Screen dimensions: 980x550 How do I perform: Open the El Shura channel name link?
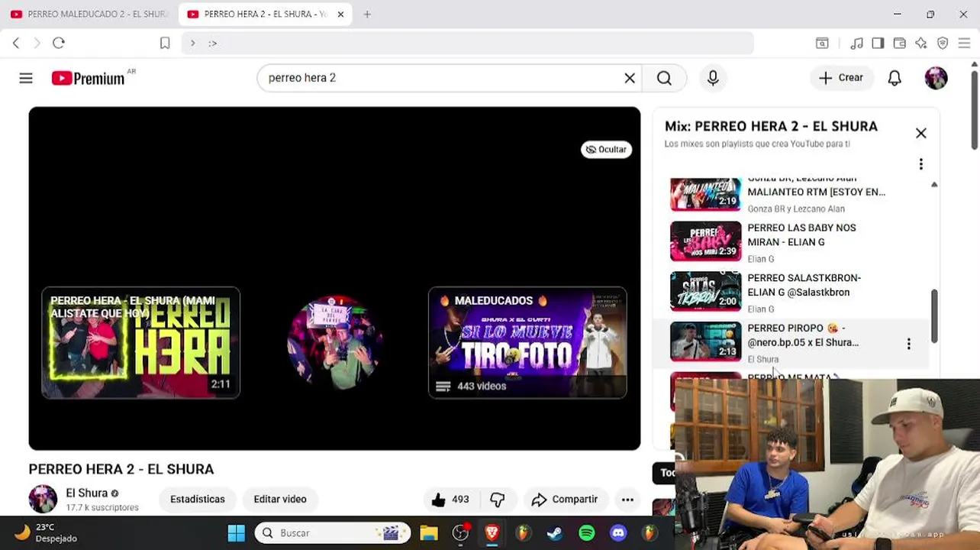point(86,493)
